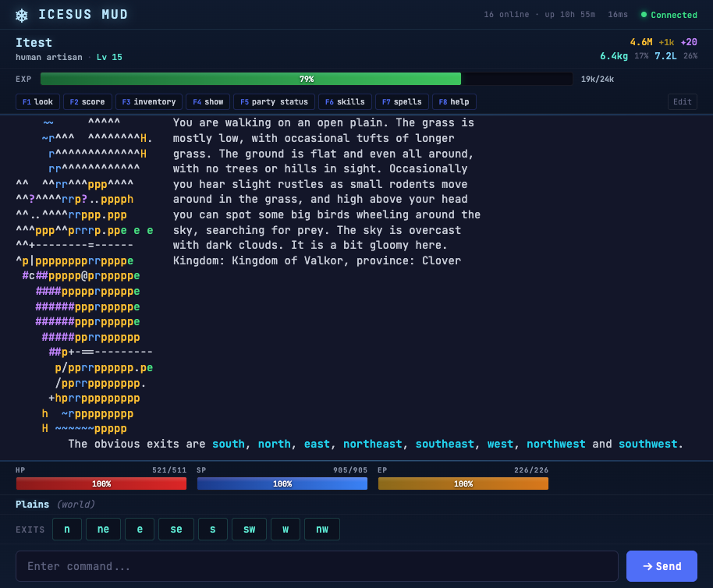The height and width of the screenshot is (588, 713).
Task: Click the F4 show button
Action: (x=207, y=101)
